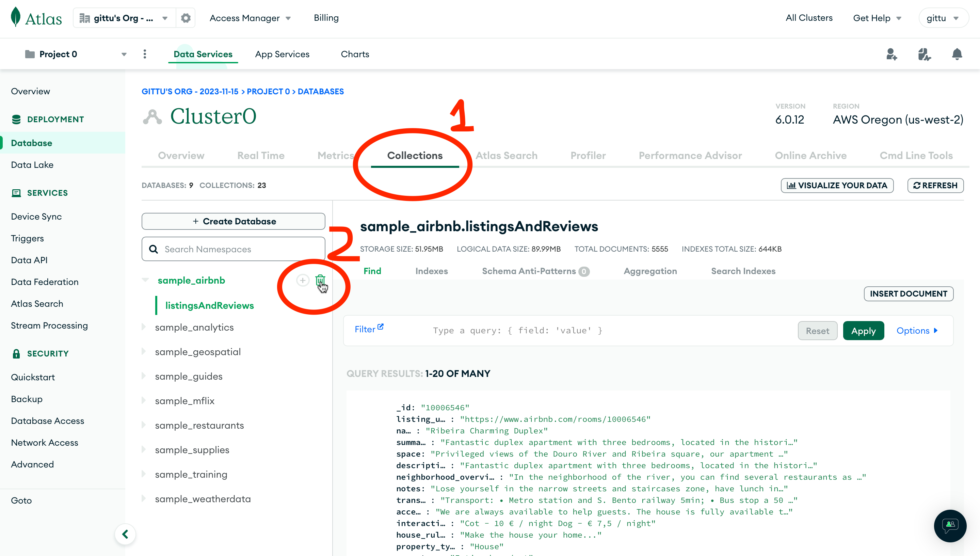980x556 pixels.
Task: Open the Billing link
Action: 326,18
